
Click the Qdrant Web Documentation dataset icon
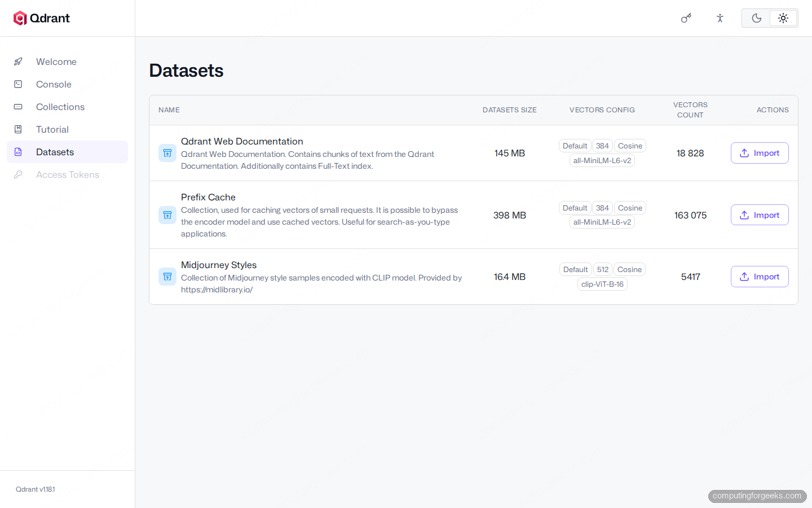pyautogui.click(x=167, y=153)
